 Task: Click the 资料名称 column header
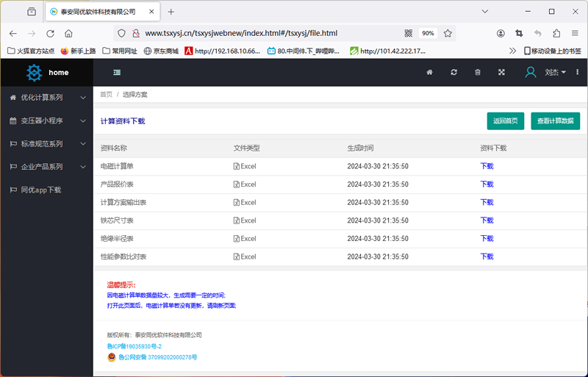(114, 148)
